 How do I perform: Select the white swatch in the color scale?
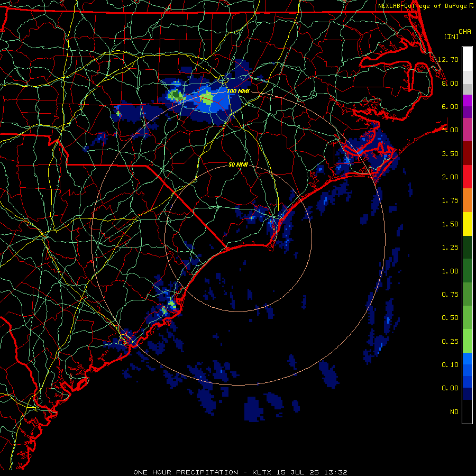pyautogui.click(x=467, y=59)
